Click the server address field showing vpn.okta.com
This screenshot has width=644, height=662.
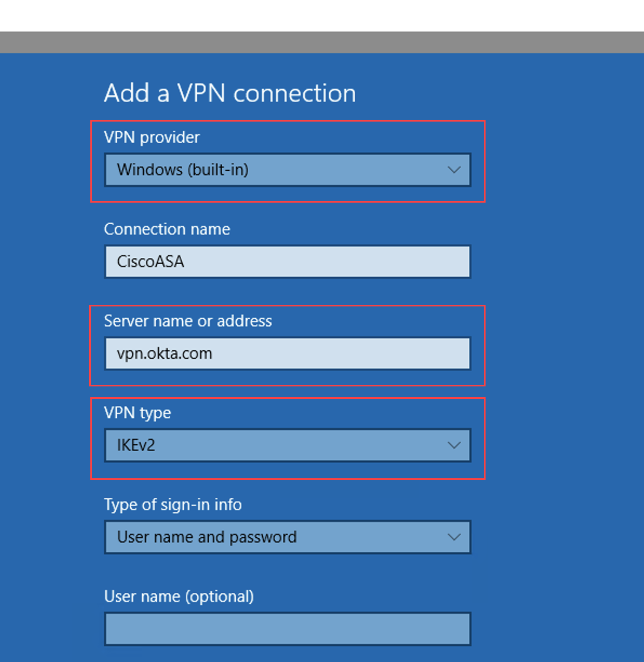point(288,353)
